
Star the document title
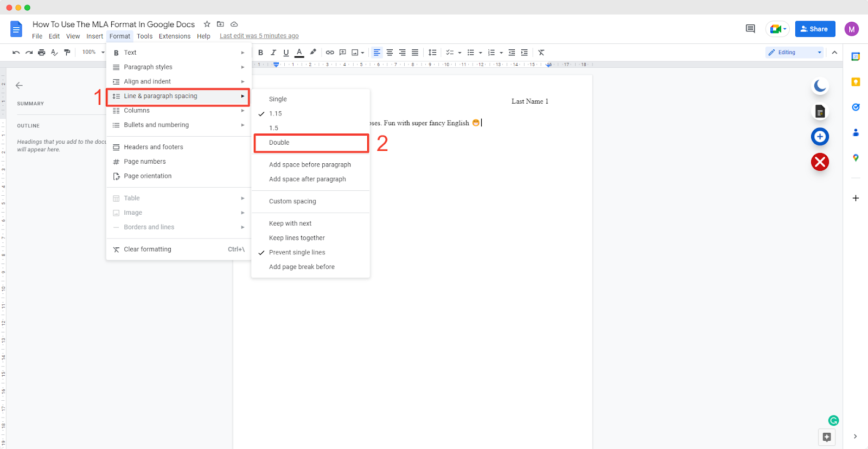[207, 24]
